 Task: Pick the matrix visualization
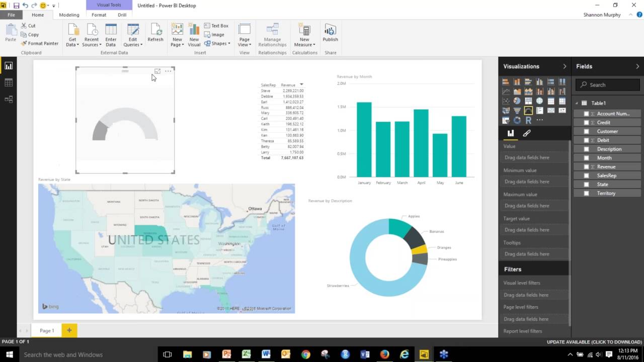click(562, 101)
